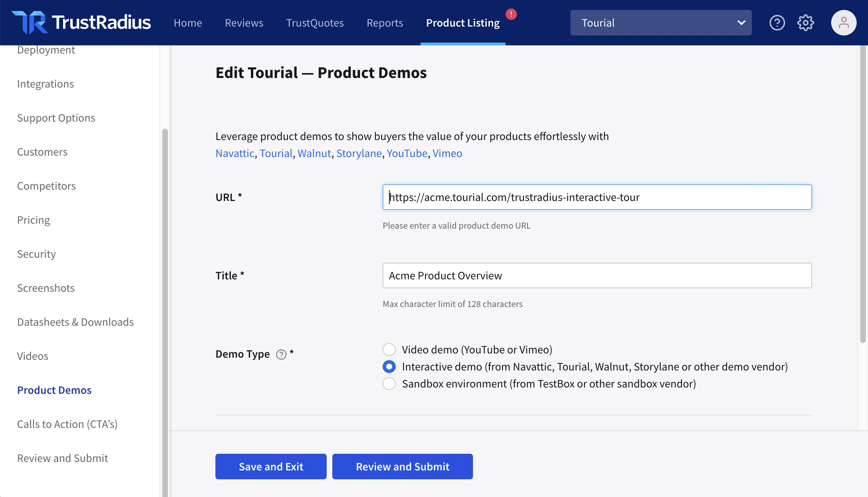Select Video demo (YouTube or Vimeo) radio

click(x=389, y=350)
